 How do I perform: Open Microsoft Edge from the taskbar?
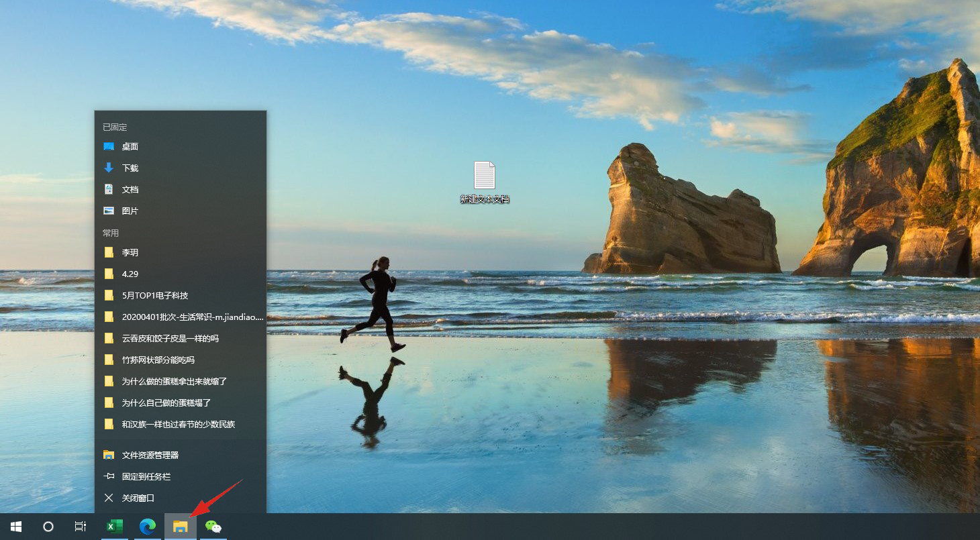click(x=148, y=527)
